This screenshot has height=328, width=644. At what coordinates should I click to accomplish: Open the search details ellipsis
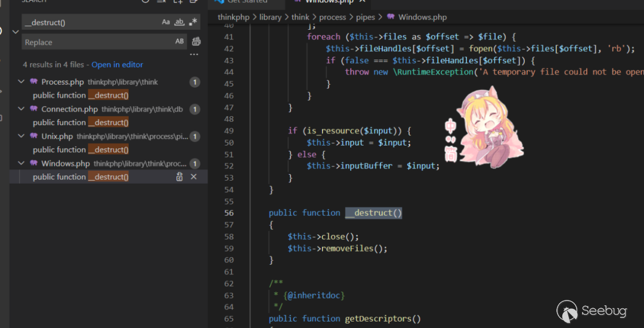(x=194, y=54)
